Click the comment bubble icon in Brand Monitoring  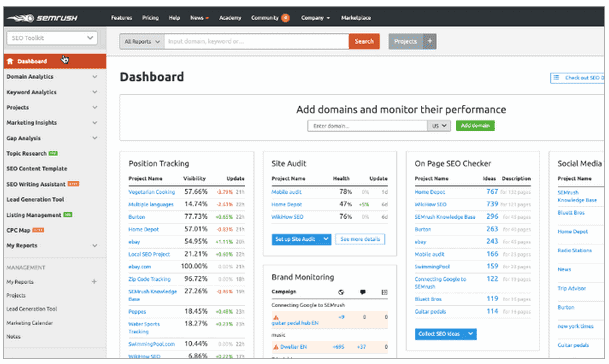(x=363, y=292)
